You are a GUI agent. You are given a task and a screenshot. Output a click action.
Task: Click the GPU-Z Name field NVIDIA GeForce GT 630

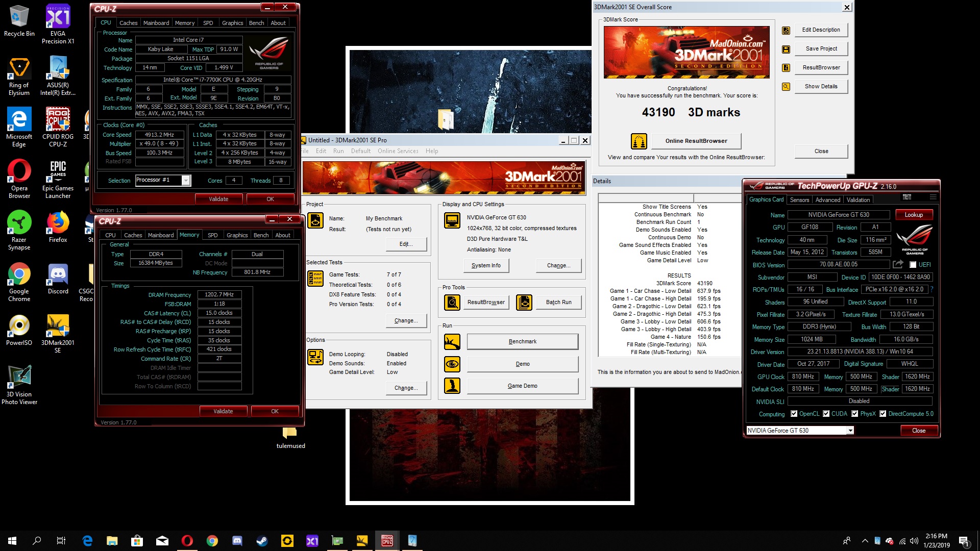pos(839,215)
